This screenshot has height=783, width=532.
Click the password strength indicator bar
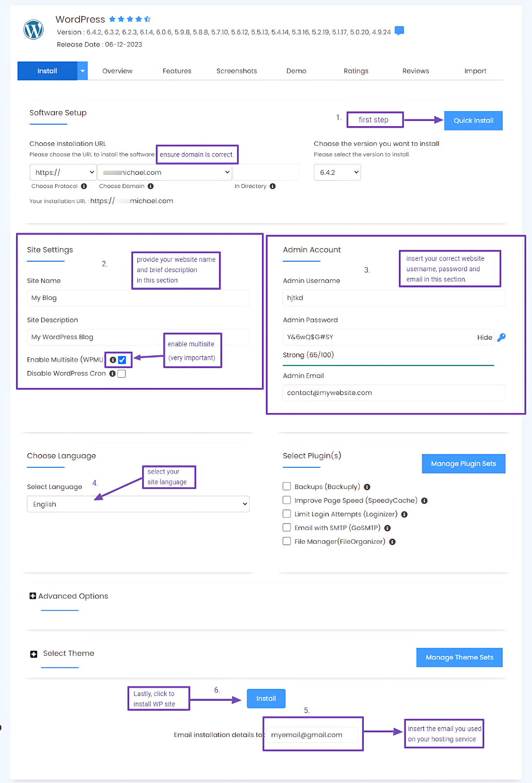(389, 366)
